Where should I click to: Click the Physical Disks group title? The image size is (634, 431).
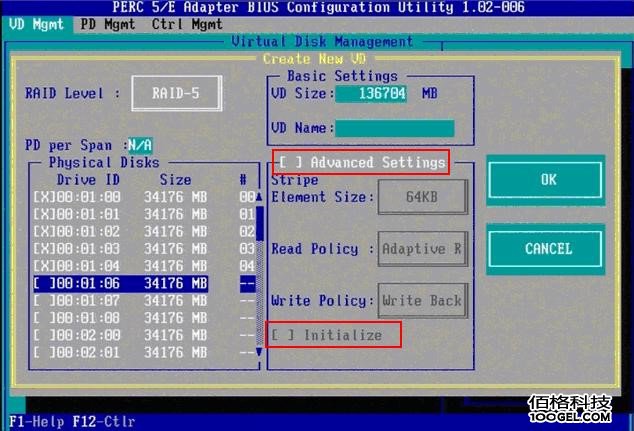click(x=104, y=163)
